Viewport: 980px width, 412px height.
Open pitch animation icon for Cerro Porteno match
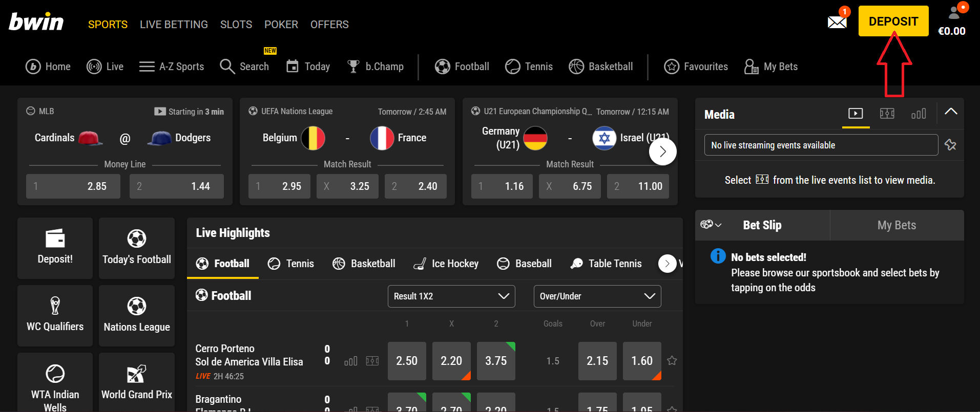click(x=372, y=361)
